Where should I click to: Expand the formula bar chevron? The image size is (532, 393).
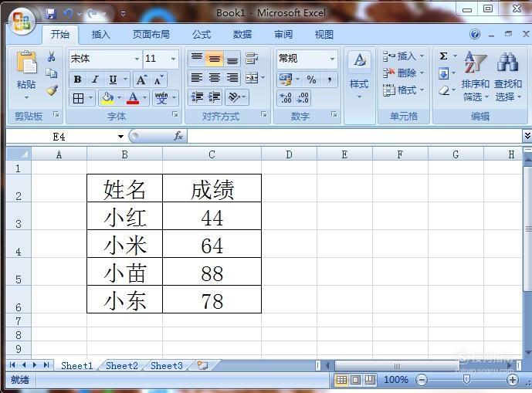pos(527,136)
